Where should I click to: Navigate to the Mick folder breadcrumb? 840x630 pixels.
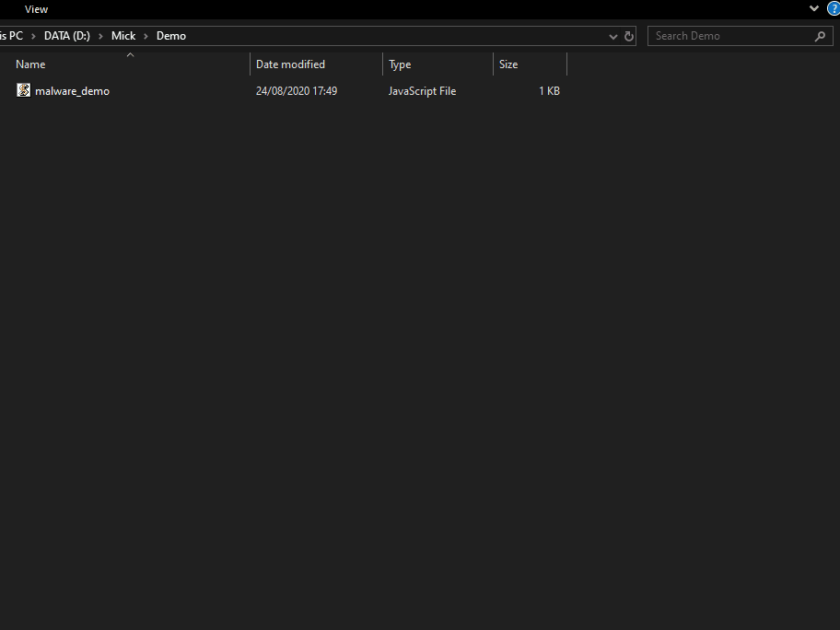coord(123,36)
